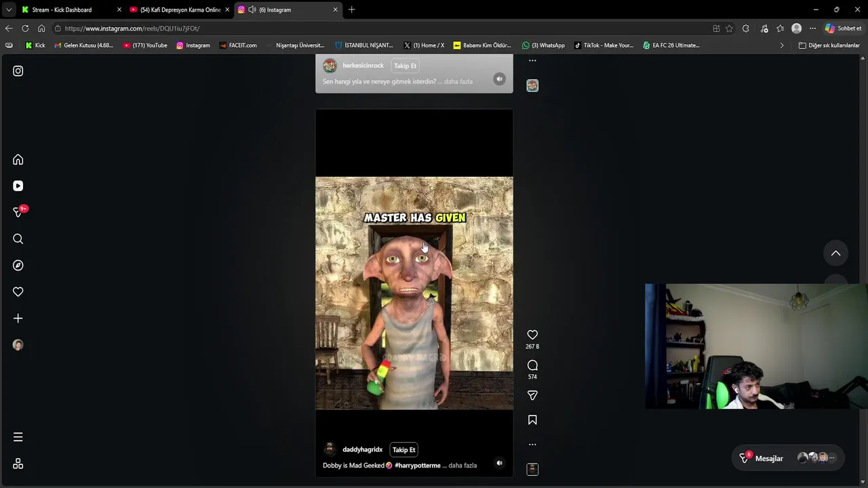Screen dimensions: 868x488
Task: Open daddyhagridx avatar picture
Action: pyautogui.click(x=330, y=449)
